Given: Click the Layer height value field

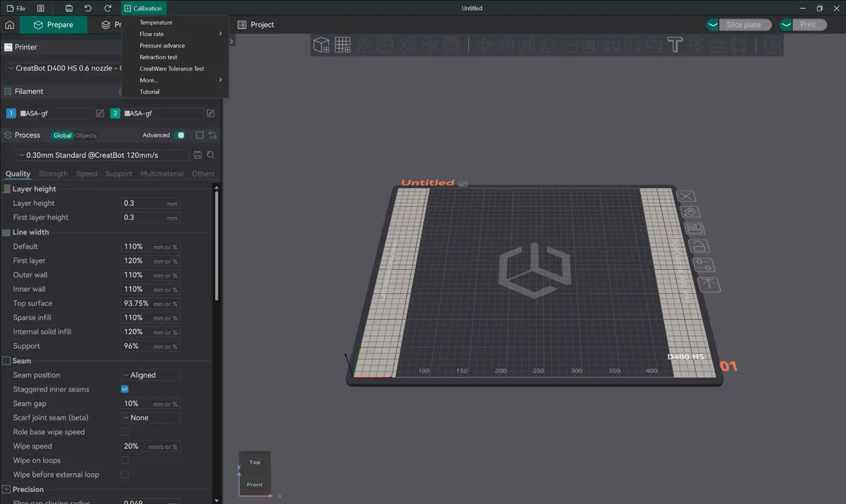Looking at the screenshot, I should pos(150,203).
